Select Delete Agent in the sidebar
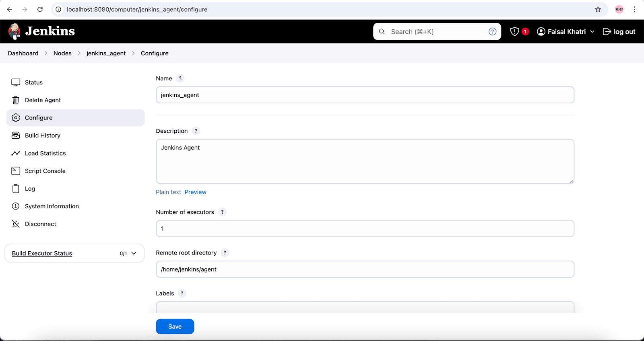Screen dimensions: 644x341 point(75,100)
